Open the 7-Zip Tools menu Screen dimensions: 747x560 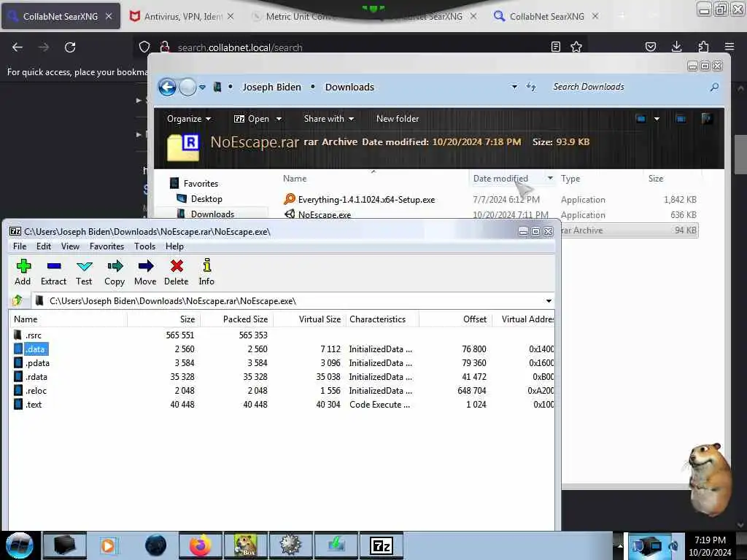[145, 246]
